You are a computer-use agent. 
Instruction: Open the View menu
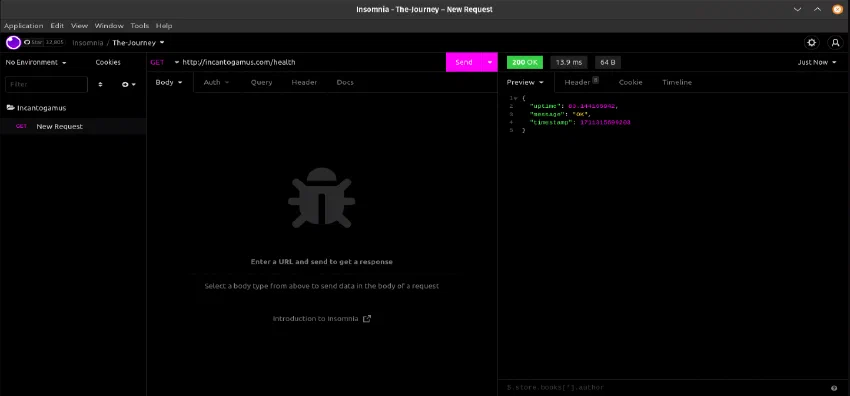click(x=79, y=25)
